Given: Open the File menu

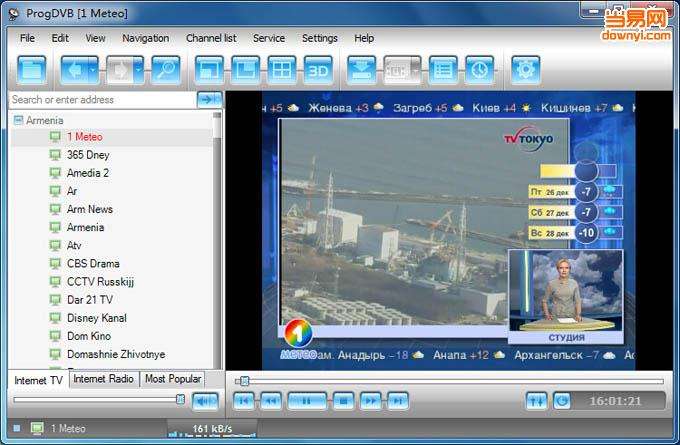Looking at the screenshot, I should [27, 38].
